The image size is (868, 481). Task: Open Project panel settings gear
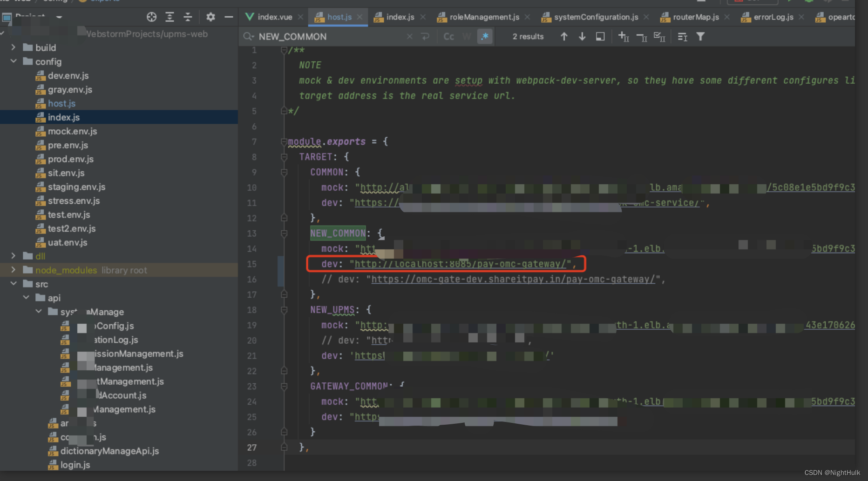click(210, 17)
